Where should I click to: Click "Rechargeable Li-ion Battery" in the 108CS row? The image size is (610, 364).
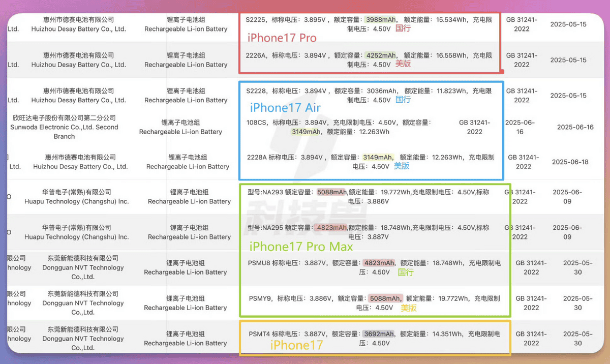(x=180, y=132)
